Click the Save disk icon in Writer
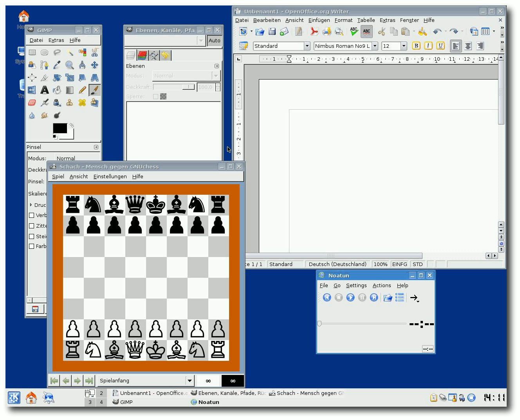 [272, 32]
